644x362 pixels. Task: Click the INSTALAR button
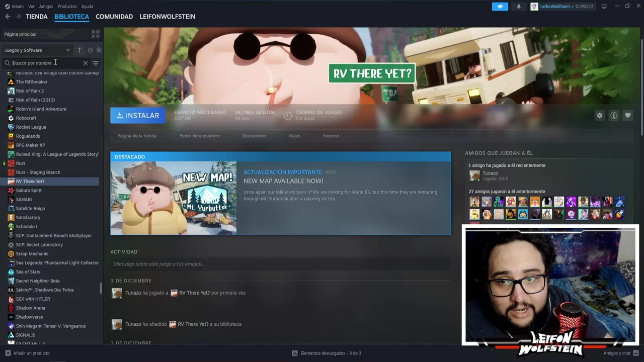[138, 116]
